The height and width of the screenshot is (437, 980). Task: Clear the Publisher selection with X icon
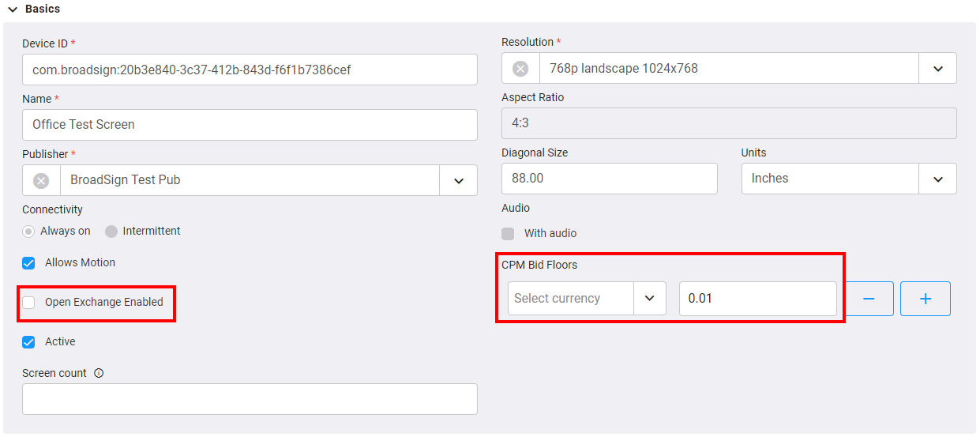point(41,180)
